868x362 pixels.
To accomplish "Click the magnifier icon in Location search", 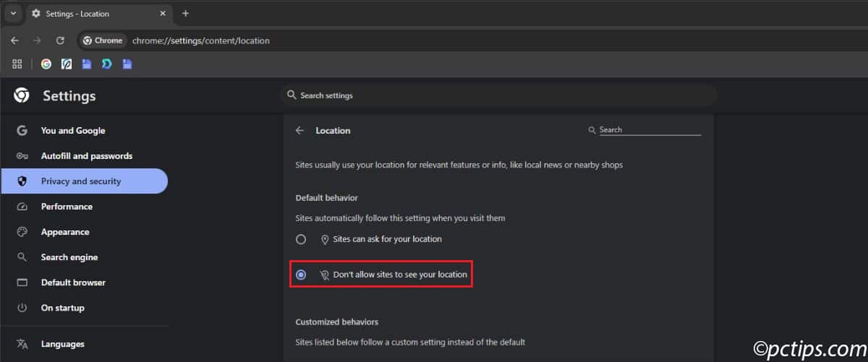I will (x=593, y=130).
